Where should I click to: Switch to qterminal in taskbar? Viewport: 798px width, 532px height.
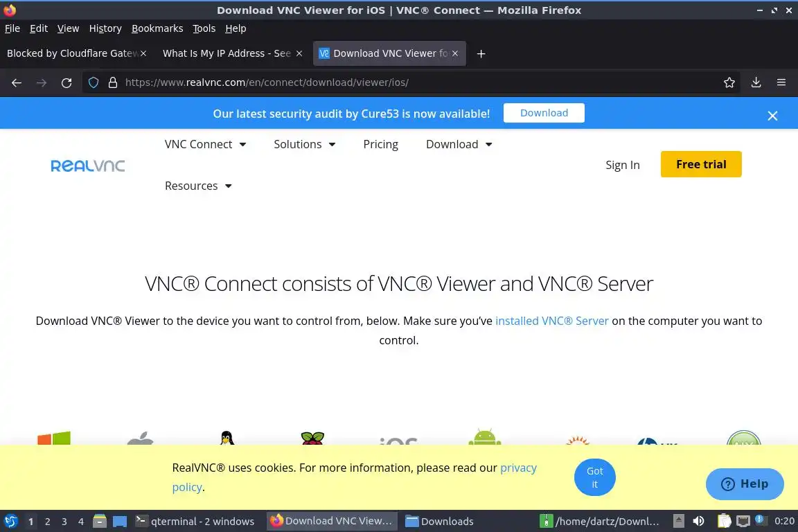(195, 522)
